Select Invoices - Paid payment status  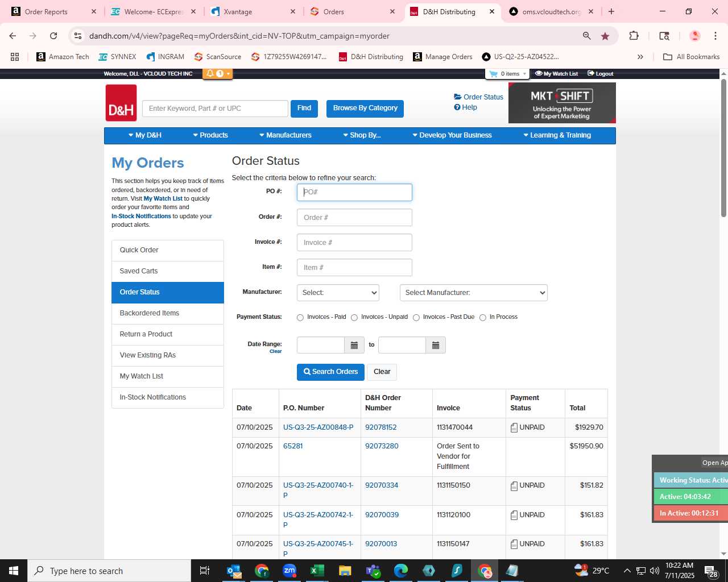coord(300,318)
